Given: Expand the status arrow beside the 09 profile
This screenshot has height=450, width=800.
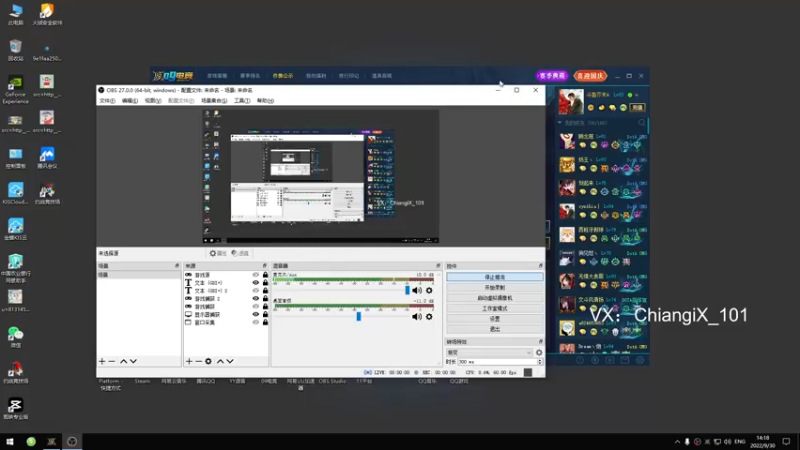Looking at the screenshot, I should point(637,95).
